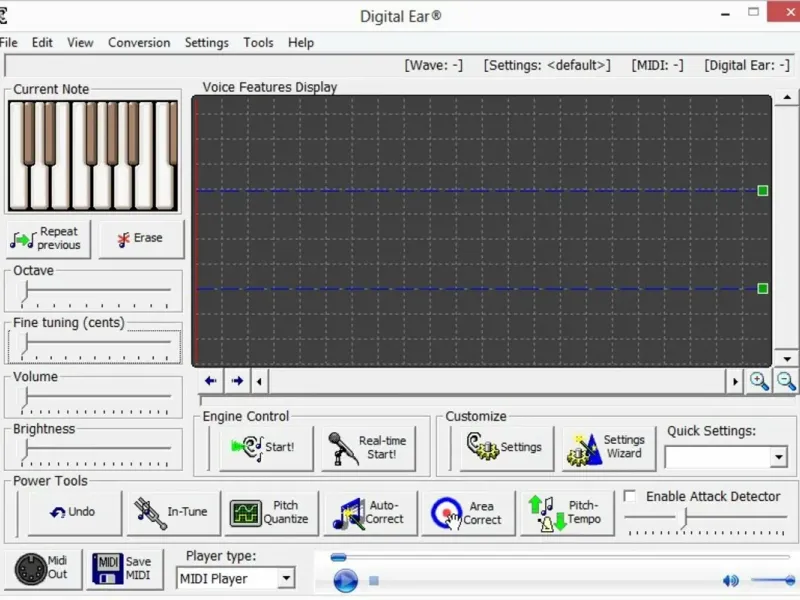The width and height of the screenshot is (800, 600).
Task: Open the Settings menu
Action: [207, 43]
